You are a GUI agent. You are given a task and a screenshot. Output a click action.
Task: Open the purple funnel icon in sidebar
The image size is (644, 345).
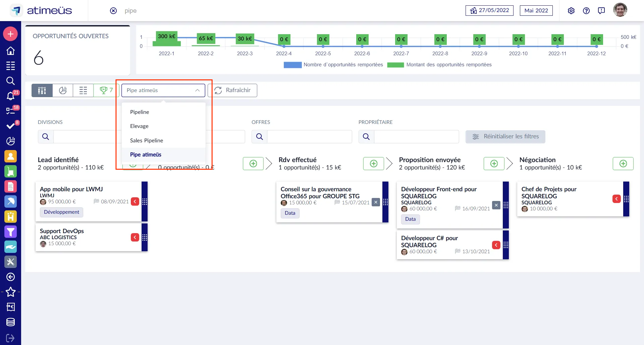pyautogui.click(x=10, y=231)
